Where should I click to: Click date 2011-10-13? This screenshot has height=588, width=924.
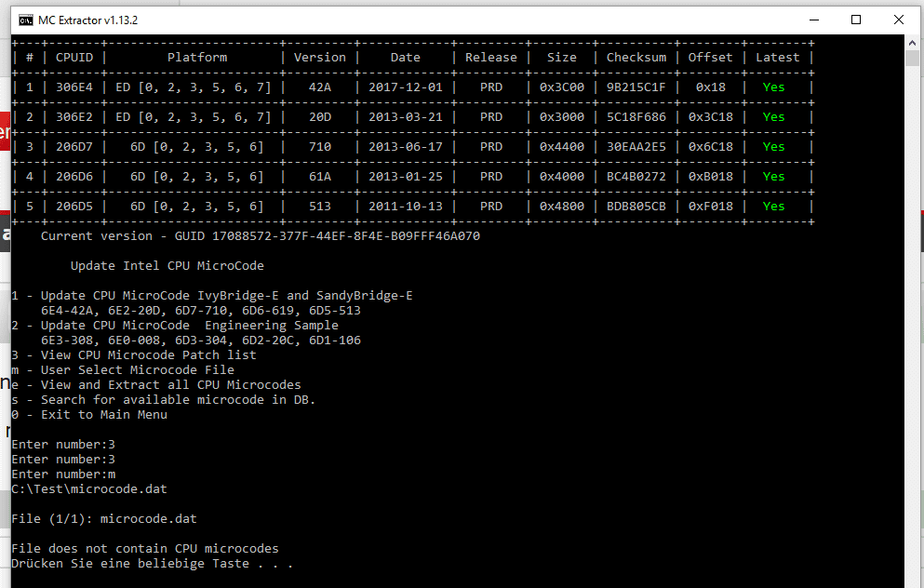point(406,207)
